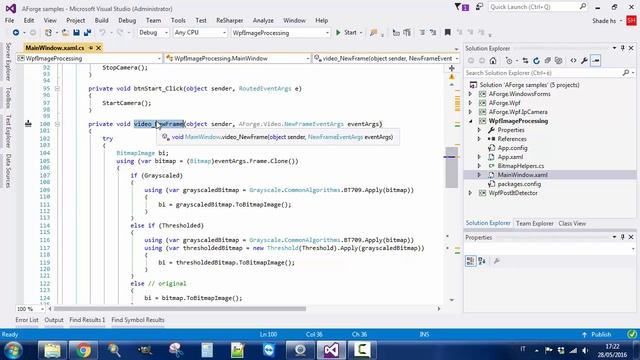
Task: Click Show All Files icon in Solution Explorer
Action: 558,61
